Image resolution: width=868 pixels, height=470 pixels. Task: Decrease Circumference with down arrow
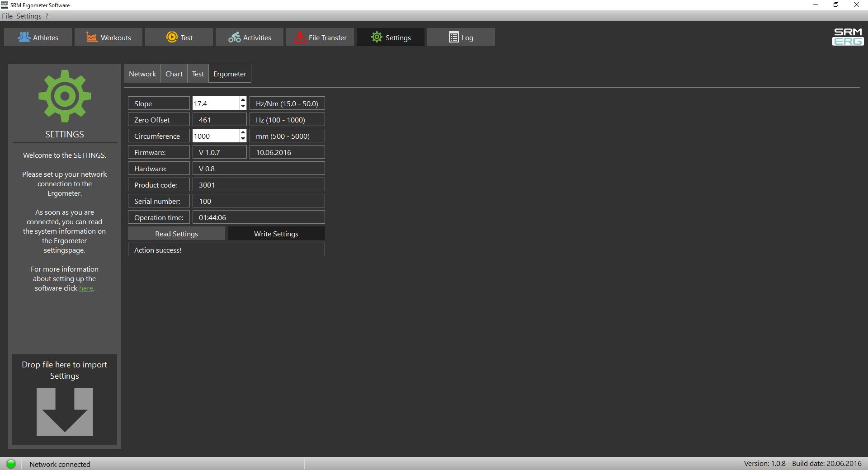243,139
